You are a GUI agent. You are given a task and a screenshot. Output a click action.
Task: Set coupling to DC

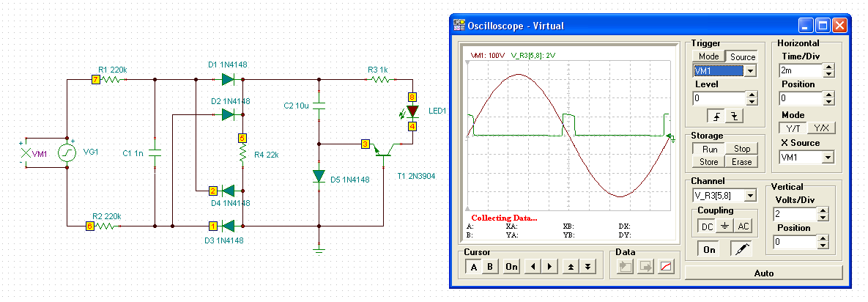pyautogui.click(x=707, y=226)
